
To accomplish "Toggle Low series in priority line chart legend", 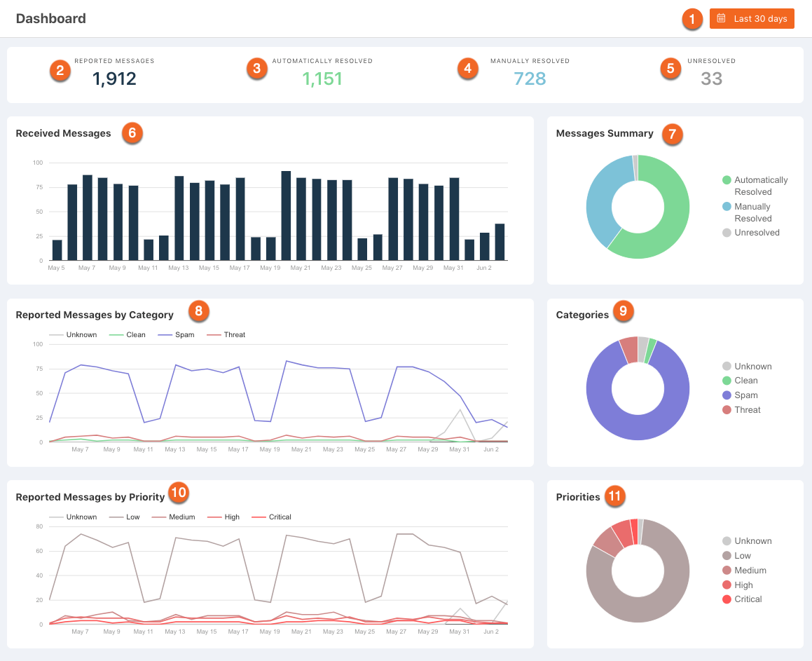I will 124,517.
